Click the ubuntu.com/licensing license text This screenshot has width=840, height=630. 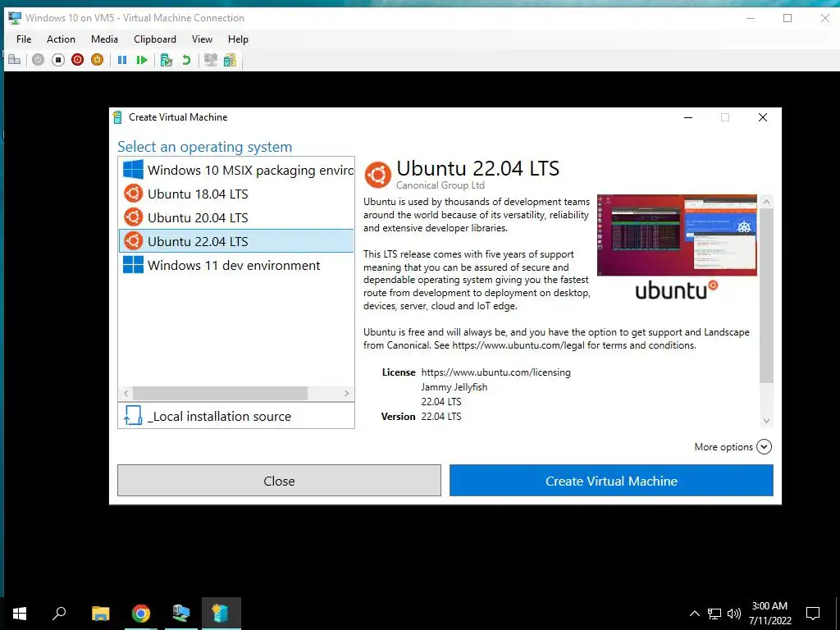[495, 372]
